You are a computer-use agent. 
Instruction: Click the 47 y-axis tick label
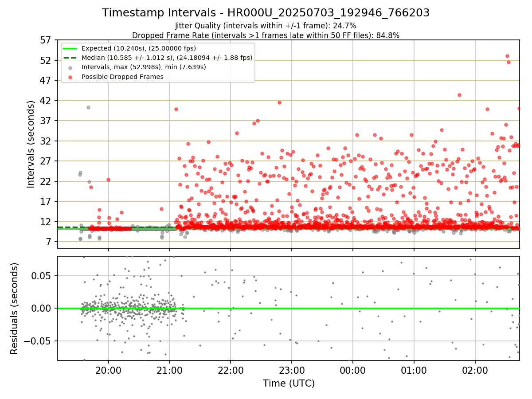point(47,80)
